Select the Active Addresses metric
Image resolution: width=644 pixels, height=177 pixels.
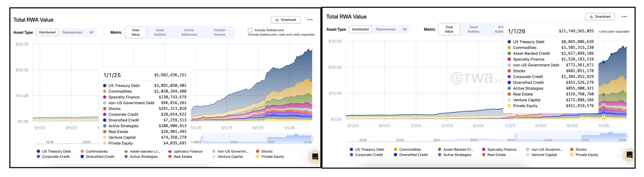click(189, 32)
